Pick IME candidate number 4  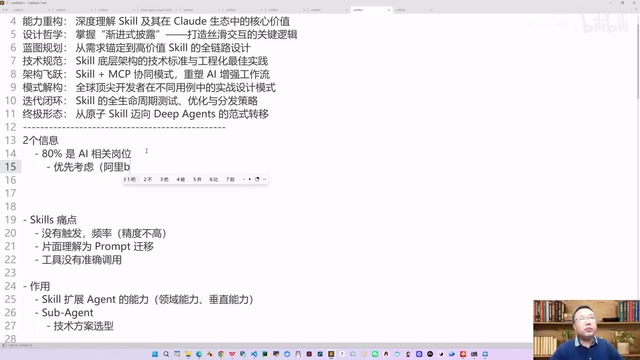180,179
